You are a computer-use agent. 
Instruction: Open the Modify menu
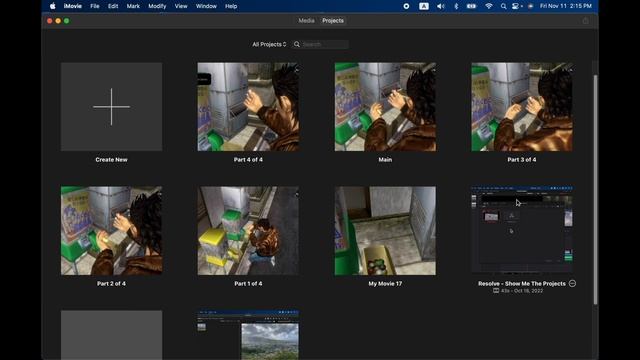(x=157, y=6)
